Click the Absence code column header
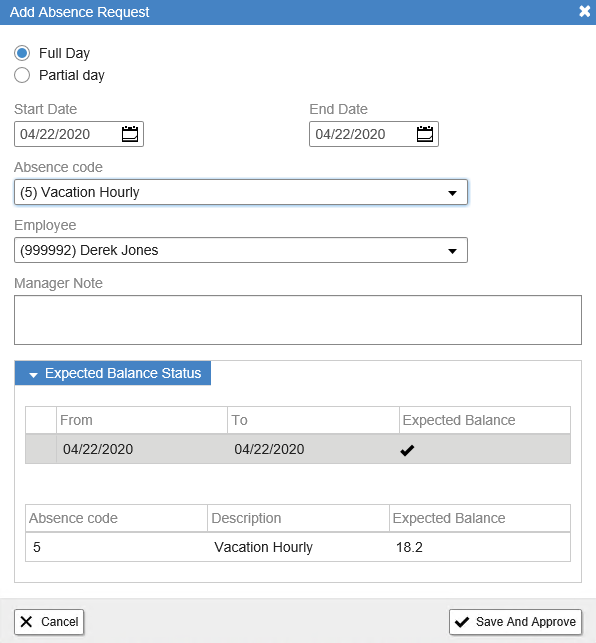596x643 pixels. 116,518
